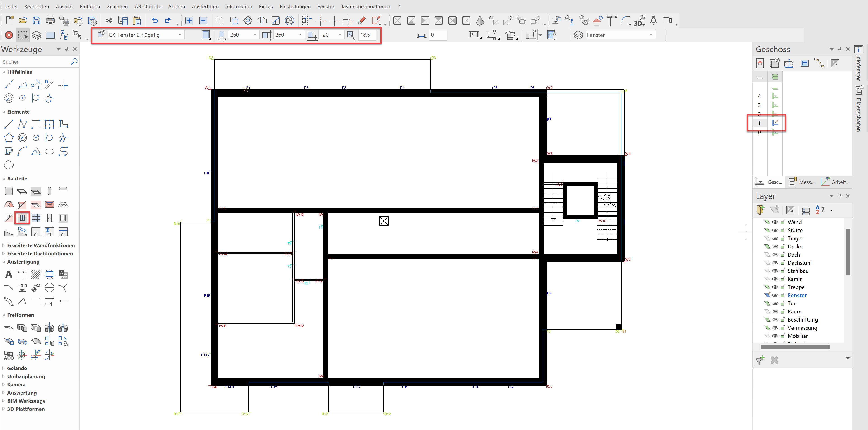The width and height of the screenshot is (868, 430).
Task: Zoom out with the minus icon
Action: click(203, 21)
